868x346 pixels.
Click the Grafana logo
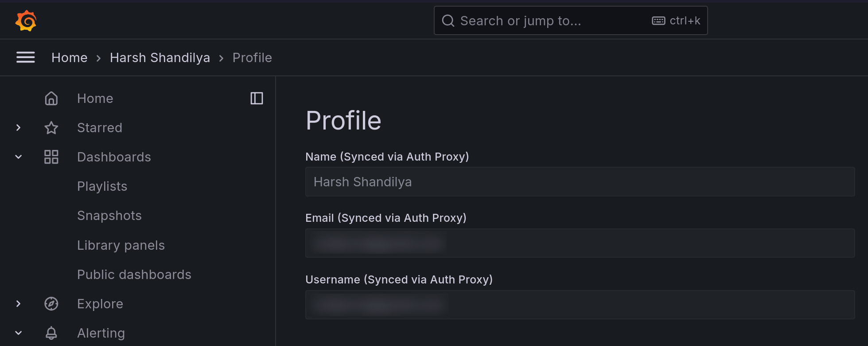coord(26,20)
